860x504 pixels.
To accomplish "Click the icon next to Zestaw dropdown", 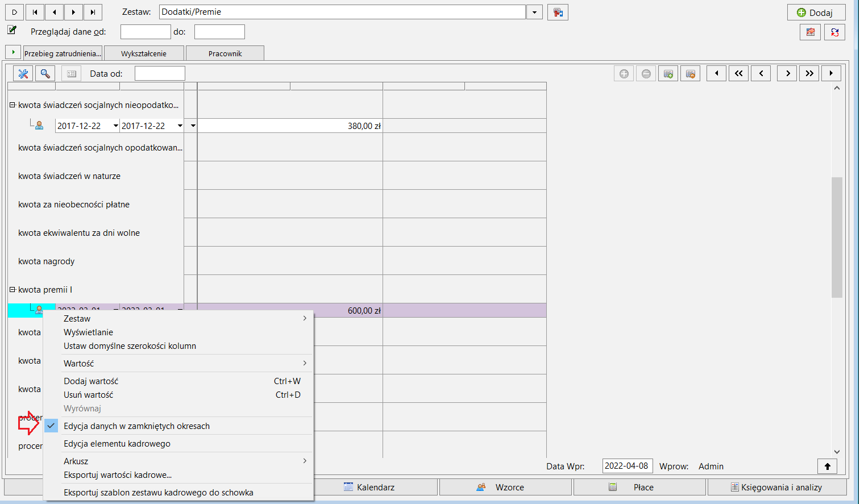I will point(558,13).
